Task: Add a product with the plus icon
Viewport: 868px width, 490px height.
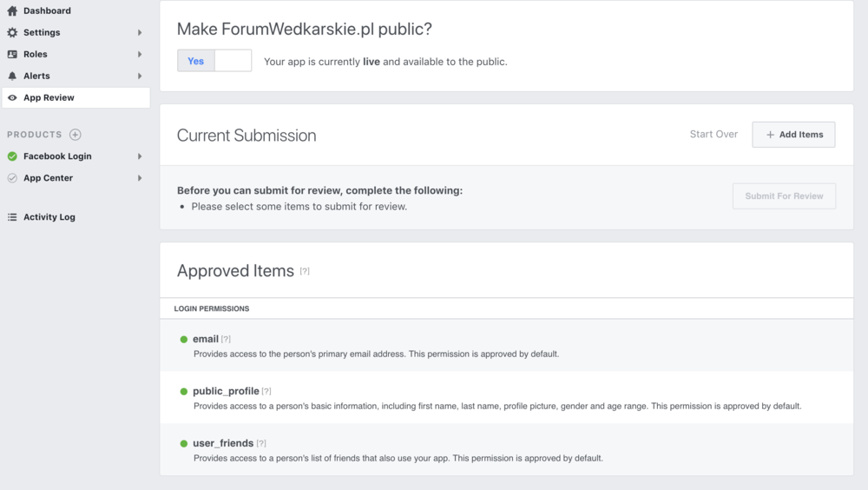Action: 75,135
